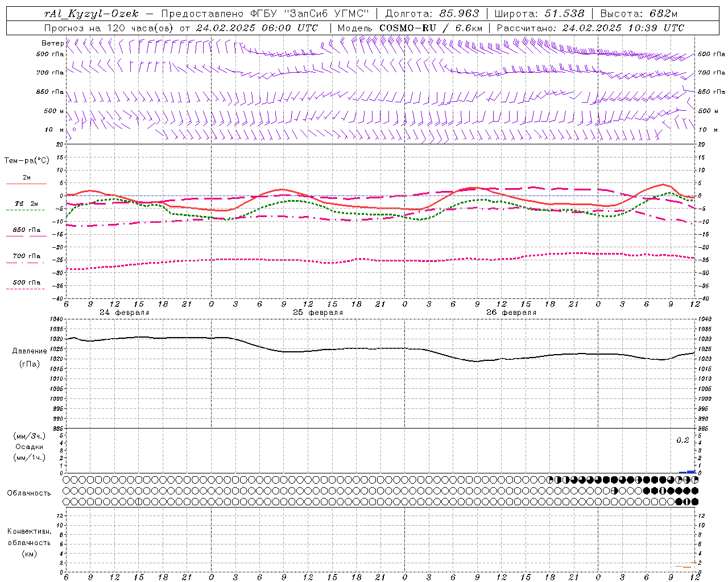Select the Давление panel label
Image resolution: width=728 pixels, height=582 pixels.
click(x=30, y=351)
